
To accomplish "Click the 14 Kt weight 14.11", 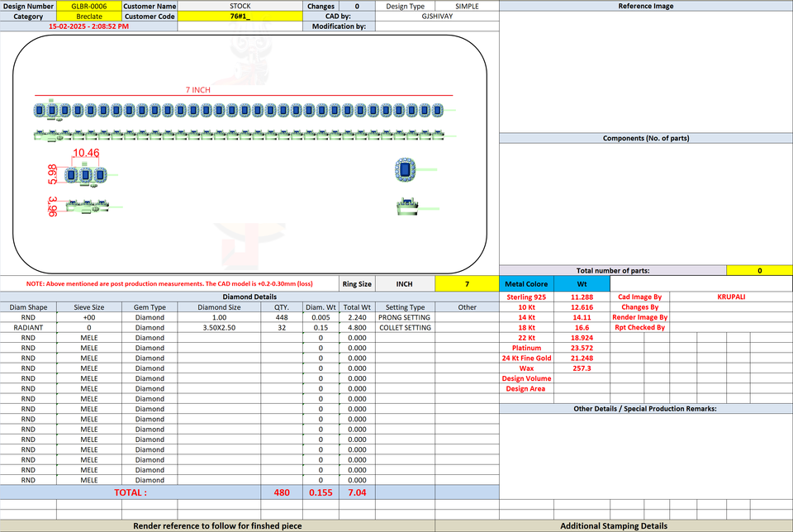I will (x=582, y=317).
